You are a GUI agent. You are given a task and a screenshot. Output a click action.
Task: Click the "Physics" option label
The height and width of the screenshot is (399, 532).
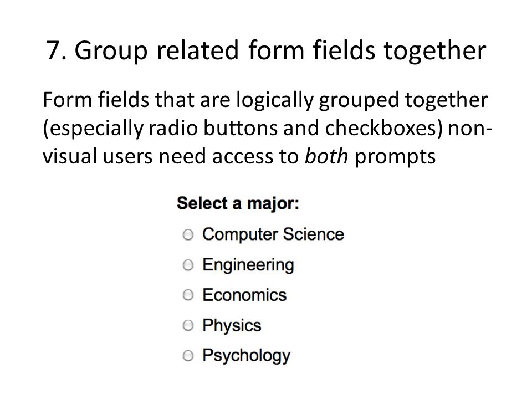232,326
